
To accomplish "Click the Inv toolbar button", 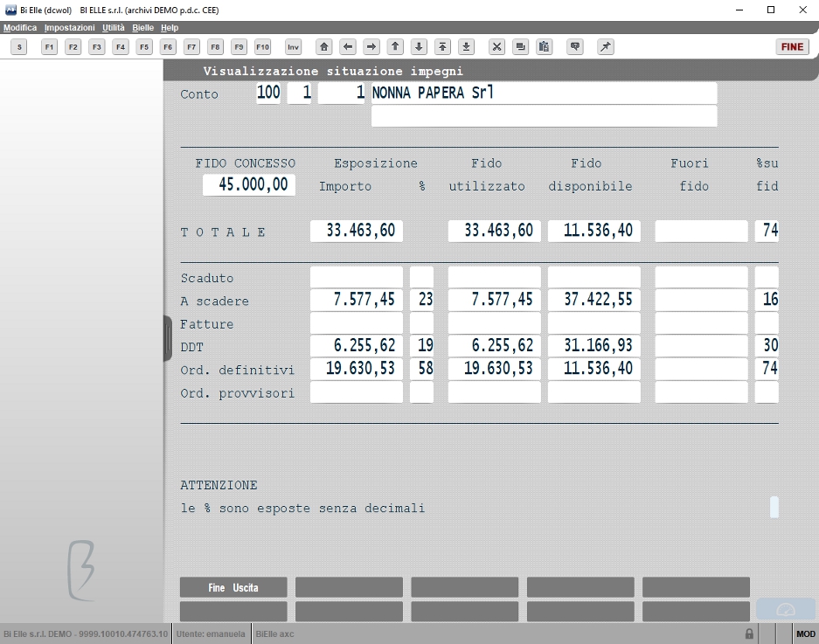I will pos(294,47).
